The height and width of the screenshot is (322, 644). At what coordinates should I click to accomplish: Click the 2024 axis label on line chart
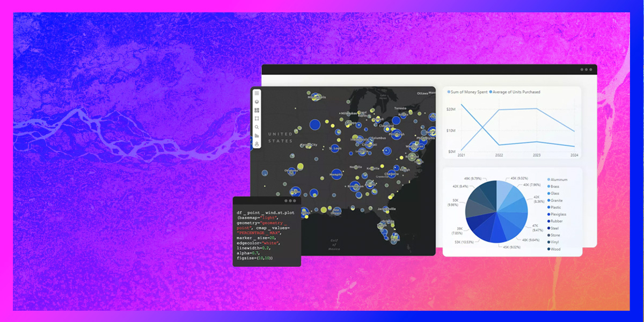(x=574, y=155)
